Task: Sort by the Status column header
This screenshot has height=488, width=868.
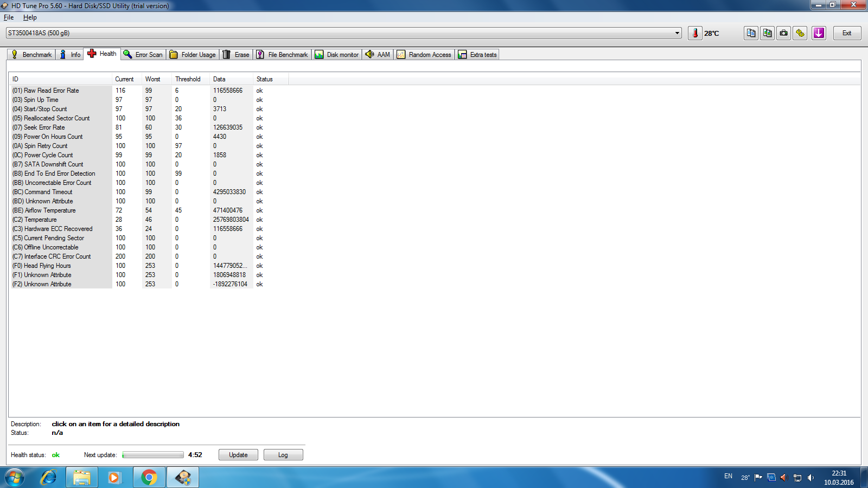Action: click(x=271, y=79)
